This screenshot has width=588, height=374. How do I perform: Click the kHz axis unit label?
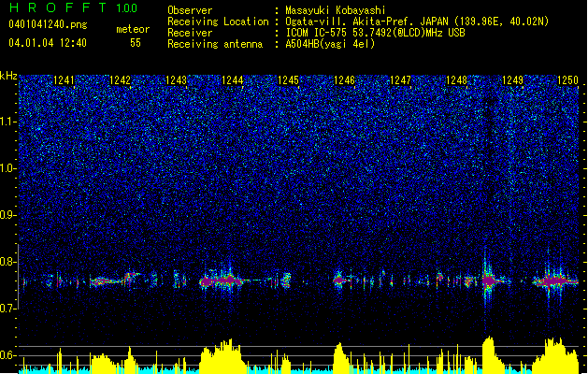[8, 76]
